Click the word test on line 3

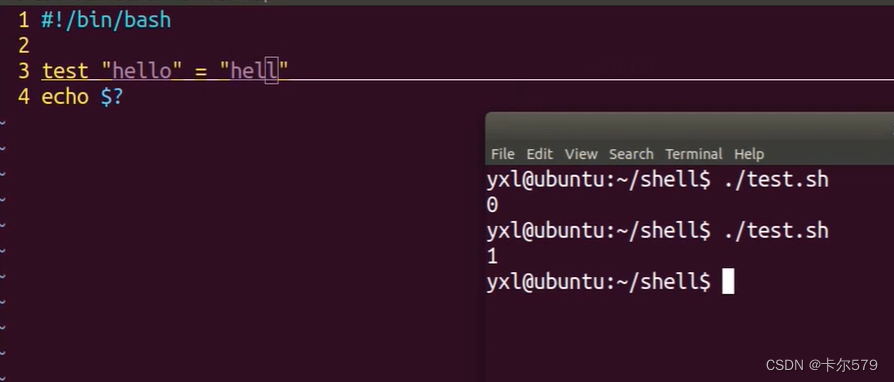pos(65,71)
